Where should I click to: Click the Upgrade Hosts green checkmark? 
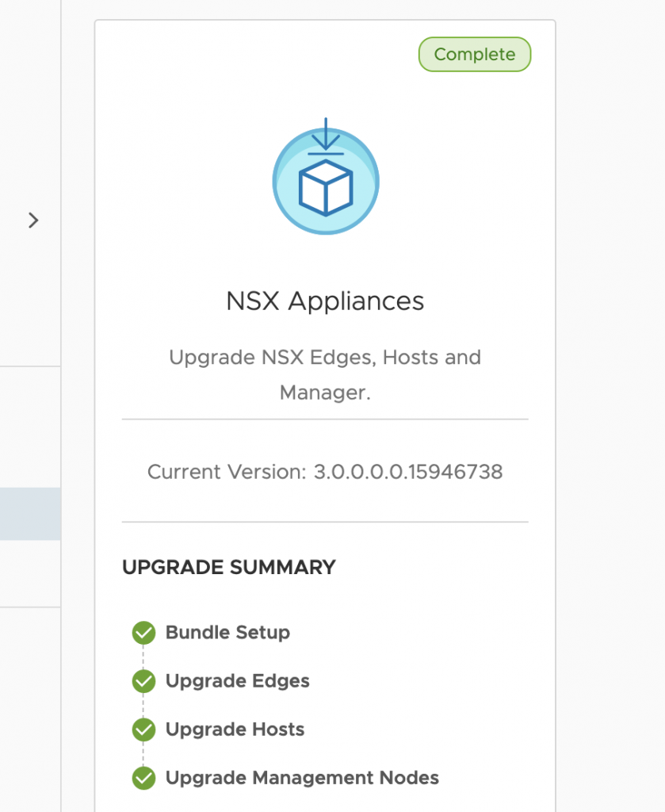pyautogui.click(x=144, y=730)
